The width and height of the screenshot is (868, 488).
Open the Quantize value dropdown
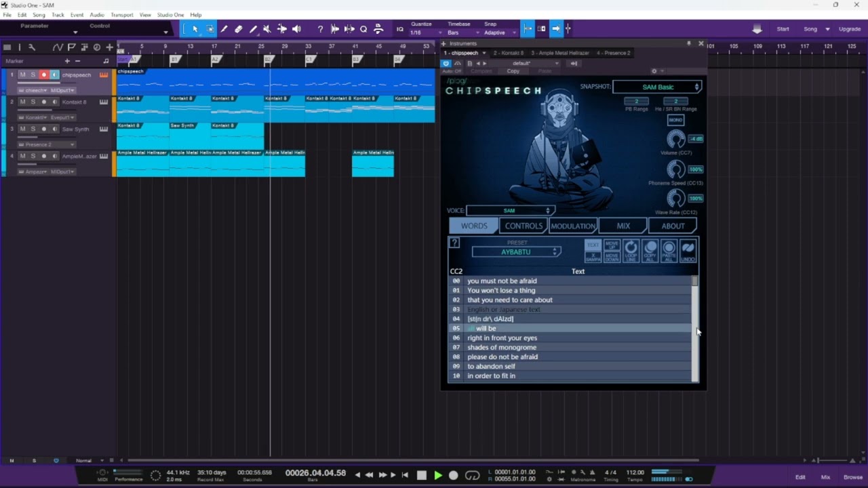(425, 33)
